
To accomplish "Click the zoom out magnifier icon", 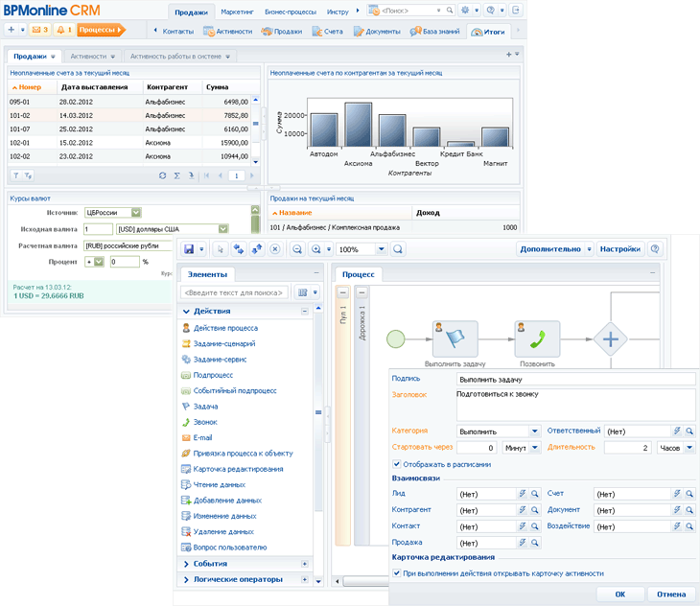I will point(297,249).
